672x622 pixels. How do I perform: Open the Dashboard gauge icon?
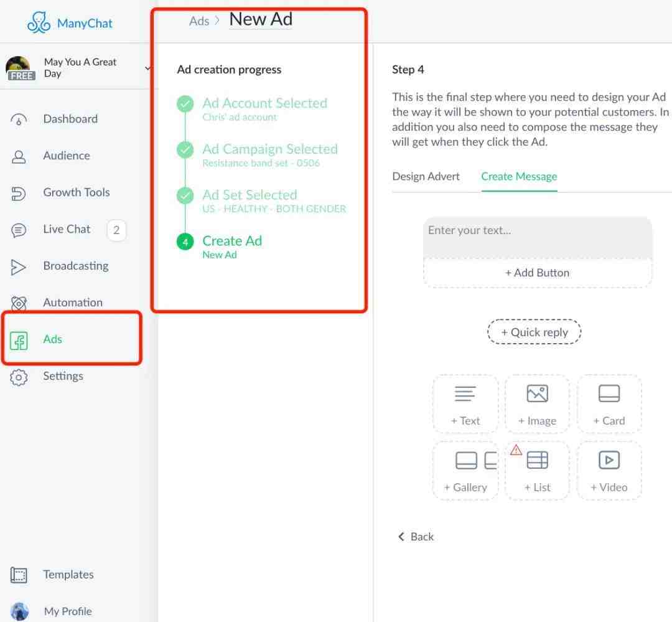[19, 120]
